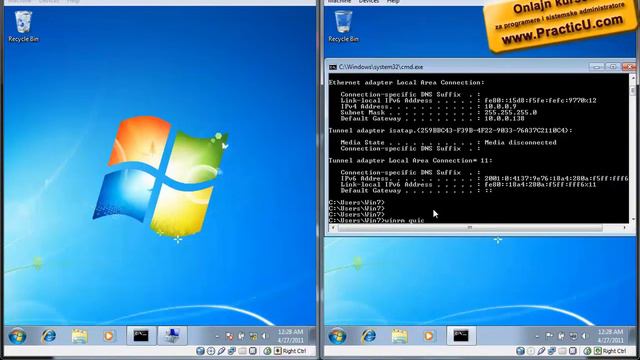Image resolution: width=640 pixels, height=360 pixels.
Task: Click hard disk indicator in left VirtualBox status bar
Action: point(200,351)
